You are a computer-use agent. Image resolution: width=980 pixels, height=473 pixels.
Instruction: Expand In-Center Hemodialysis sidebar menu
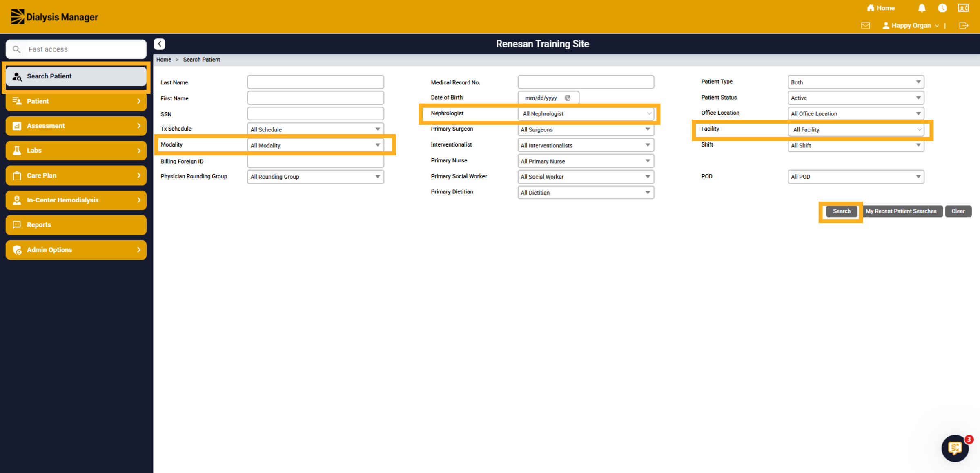coord(76,200)
